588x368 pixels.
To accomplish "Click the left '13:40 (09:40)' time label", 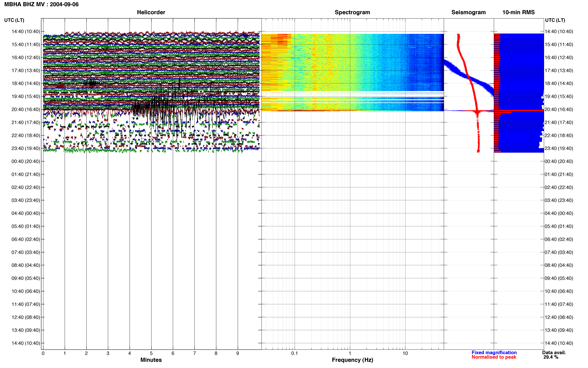I will click(26, 330).
